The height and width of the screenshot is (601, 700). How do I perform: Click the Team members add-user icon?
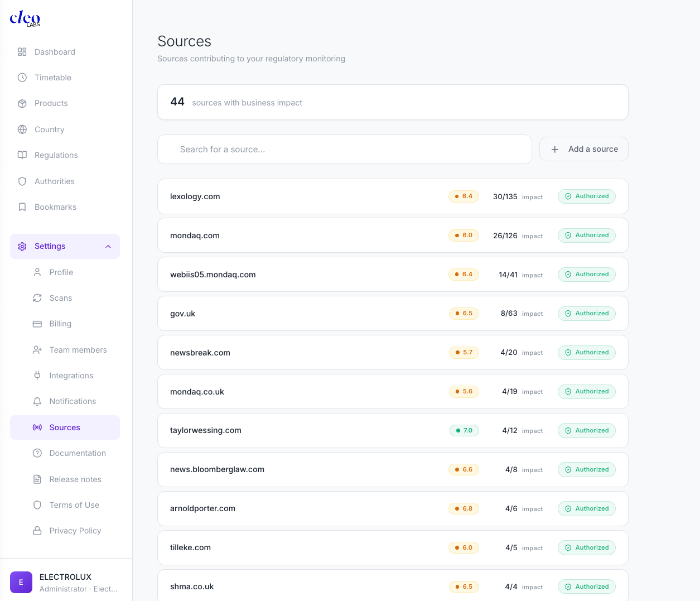click(37, 350)
